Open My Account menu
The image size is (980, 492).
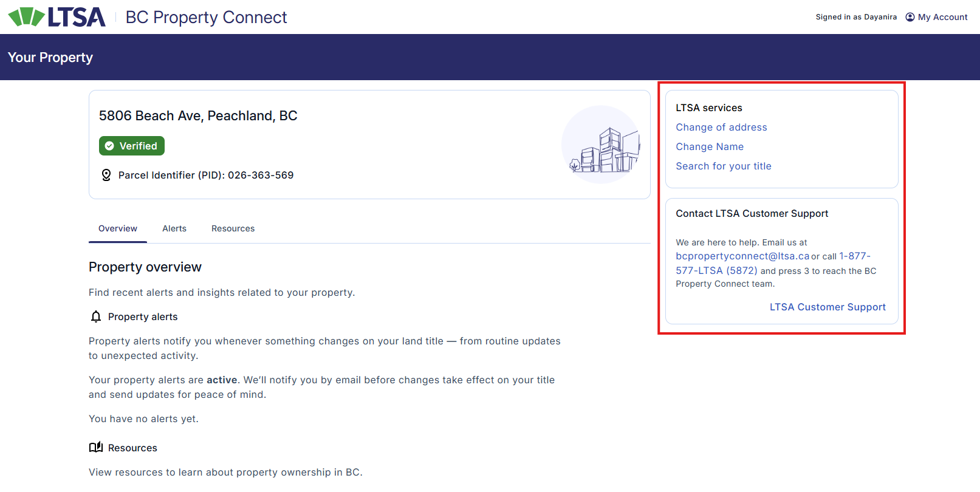coord(942,17)
